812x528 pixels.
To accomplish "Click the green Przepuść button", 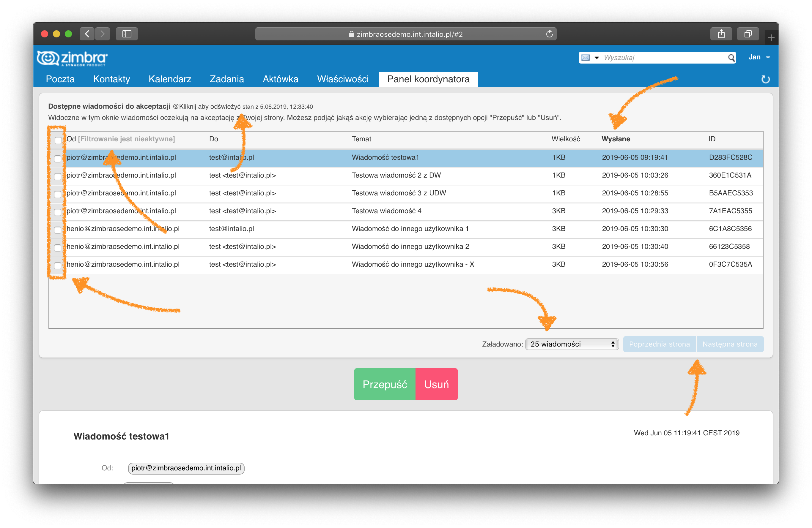I will [x=385, y=384].
